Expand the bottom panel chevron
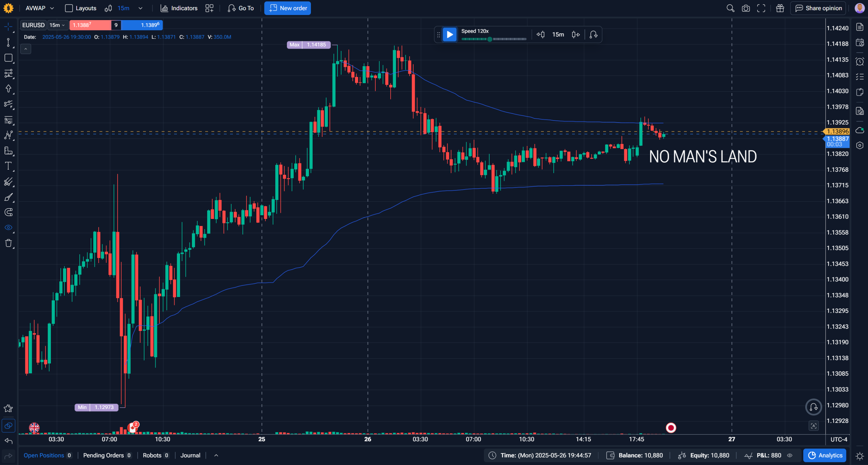The width and height of the screenshot is (868, 465). click(216, 455)
